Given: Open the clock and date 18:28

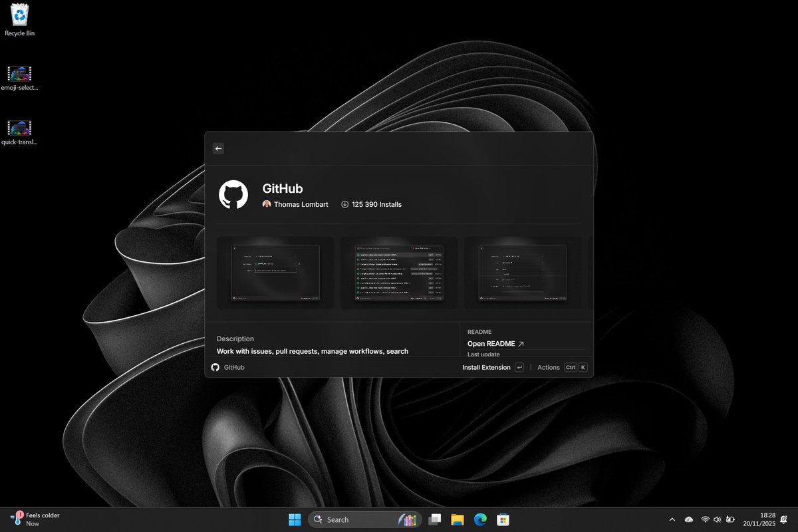Looking at the screenshot, I should point(759,519).
